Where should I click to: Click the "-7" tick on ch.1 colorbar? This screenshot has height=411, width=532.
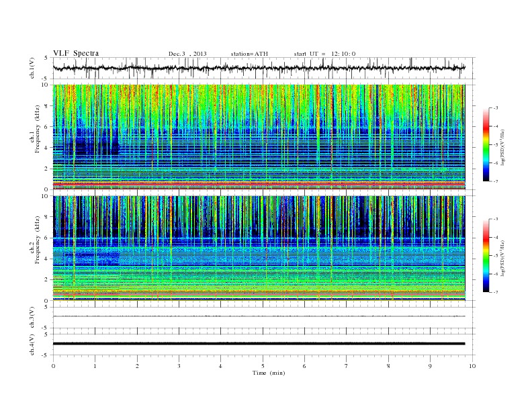point(496,181)
